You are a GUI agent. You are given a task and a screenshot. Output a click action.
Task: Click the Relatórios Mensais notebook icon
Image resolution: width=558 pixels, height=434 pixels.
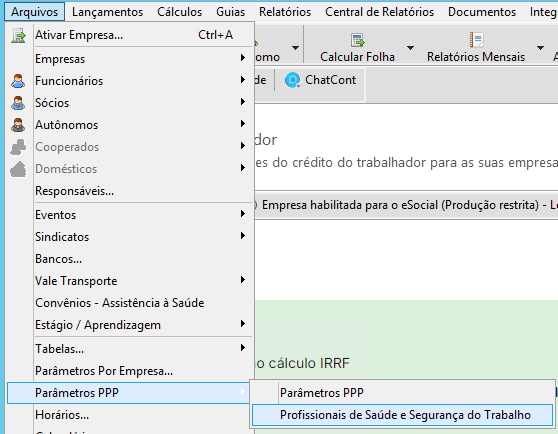(x=476, y=39)
